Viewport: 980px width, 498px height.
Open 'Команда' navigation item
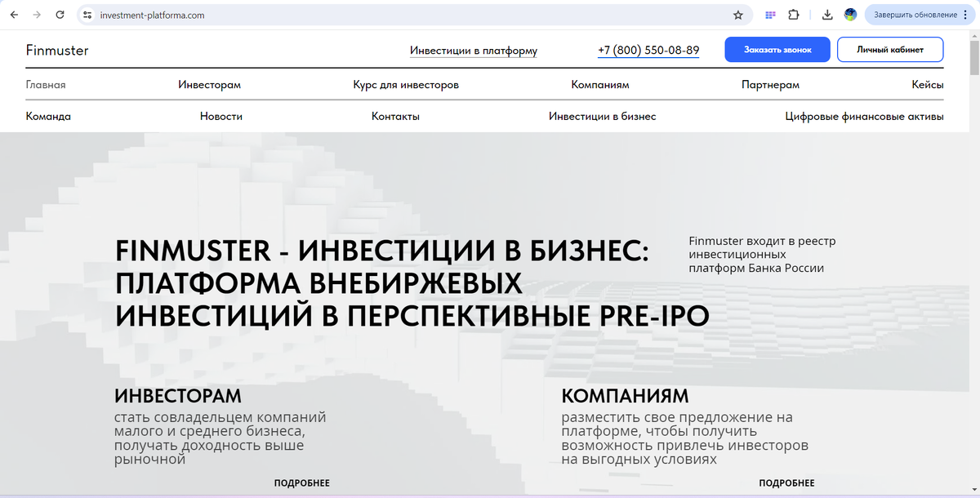48,117
